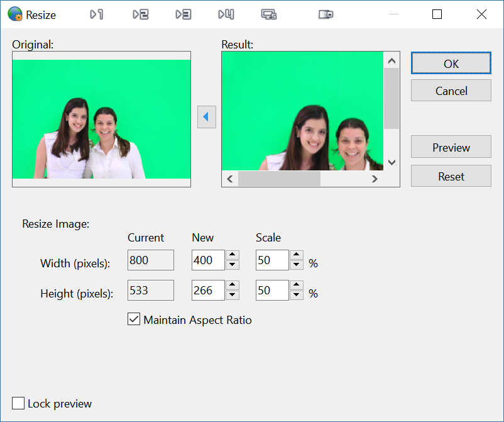Increase new height with up arrow
This screenshot has width=504, height=422.
pyautogui.click(x=232, y=285)
